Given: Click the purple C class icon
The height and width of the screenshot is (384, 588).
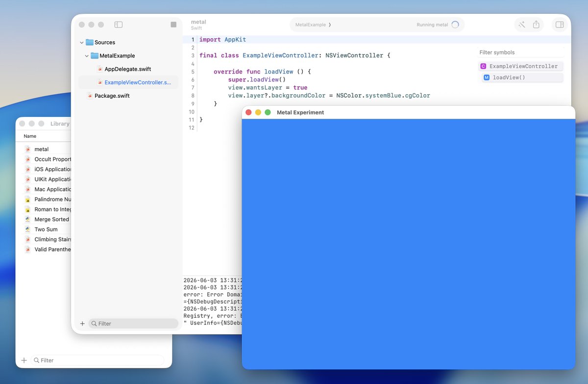Looking at the screenshot, I should [483, 66].
